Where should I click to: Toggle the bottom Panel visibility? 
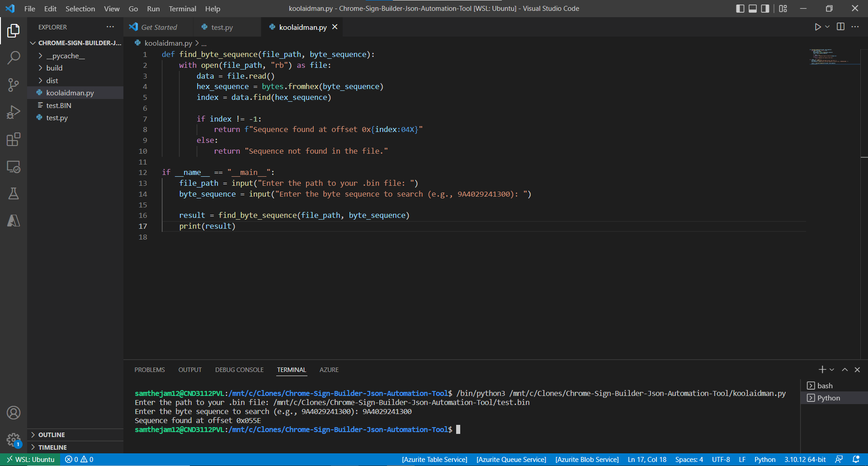(753, 9)
